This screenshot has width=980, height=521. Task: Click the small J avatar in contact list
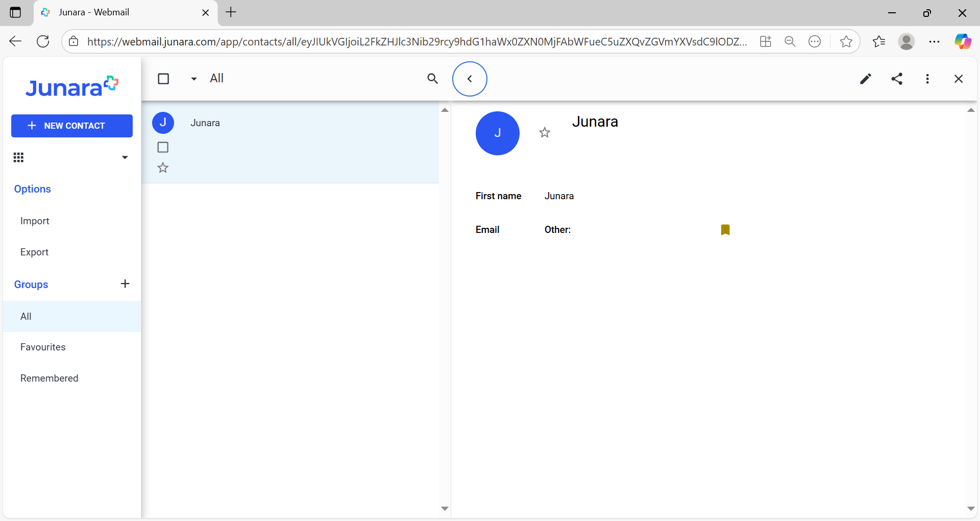(x=163, y=123)
